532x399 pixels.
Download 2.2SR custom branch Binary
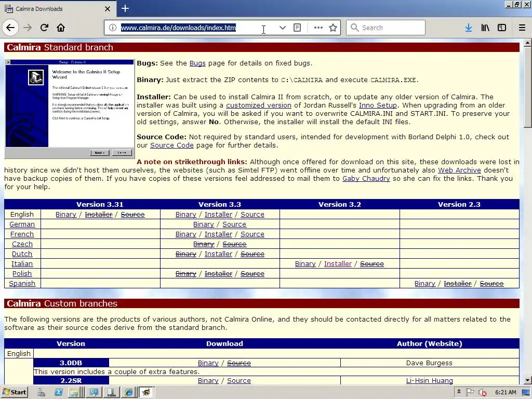[x=208, y=381]
